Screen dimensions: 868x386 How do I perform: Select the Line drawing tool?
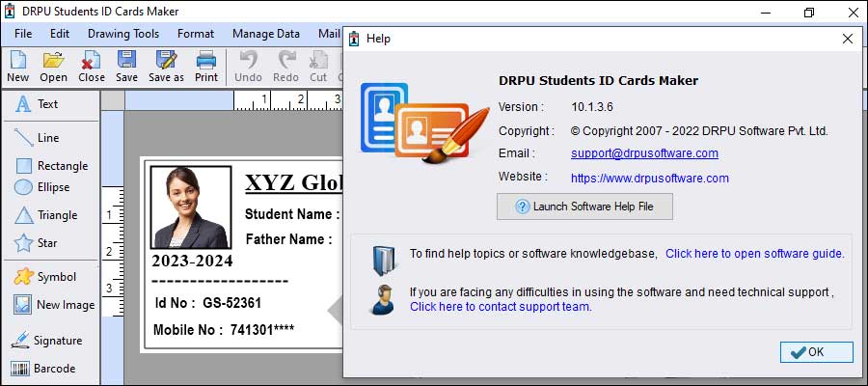(x=37, y=138)
